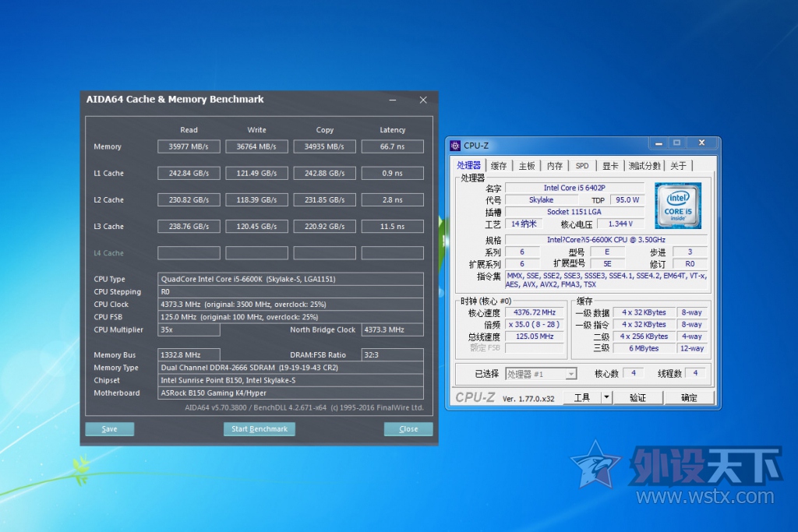Click the L1 Cache Write value 121.49 GB/s
Screen dimensions: 798x532
(x=256, y=173)
